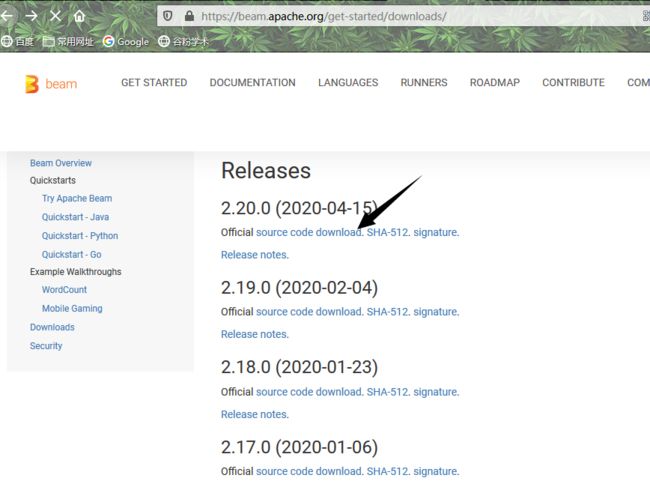Open the 2.19.0 signature link

[x=436, y=312]
